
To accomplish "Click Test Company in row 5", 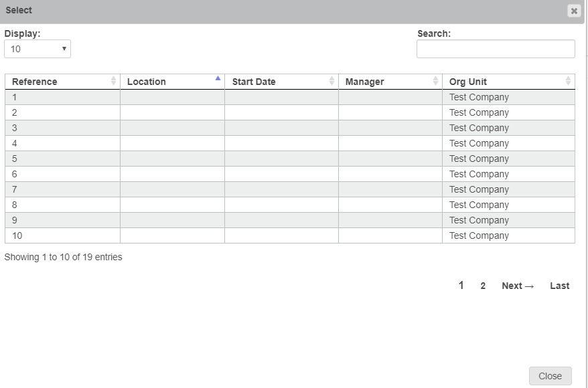I will click(x=479, y=159).
